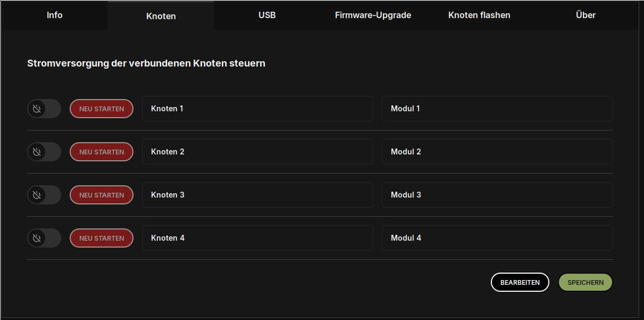Open the USB tab
Viewport: 644px width, 320px height.
267,15
